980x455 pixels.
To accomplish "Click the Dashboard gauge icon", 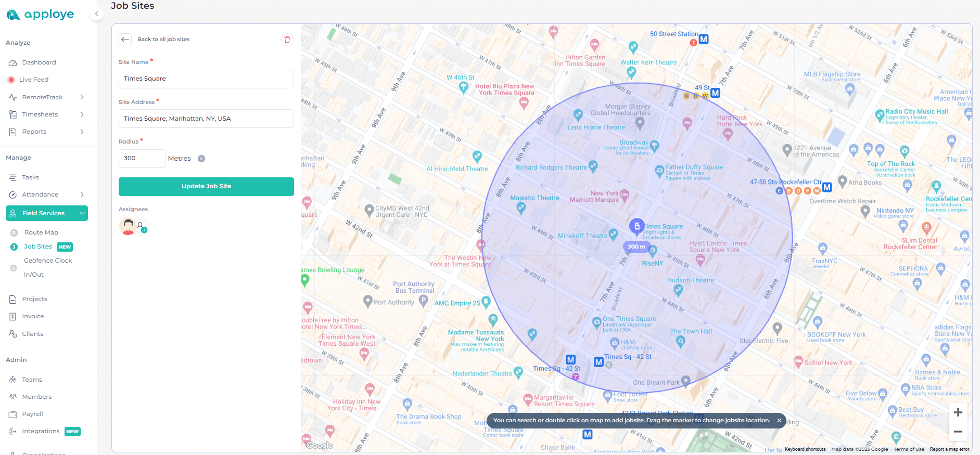I will click(13, 62).
